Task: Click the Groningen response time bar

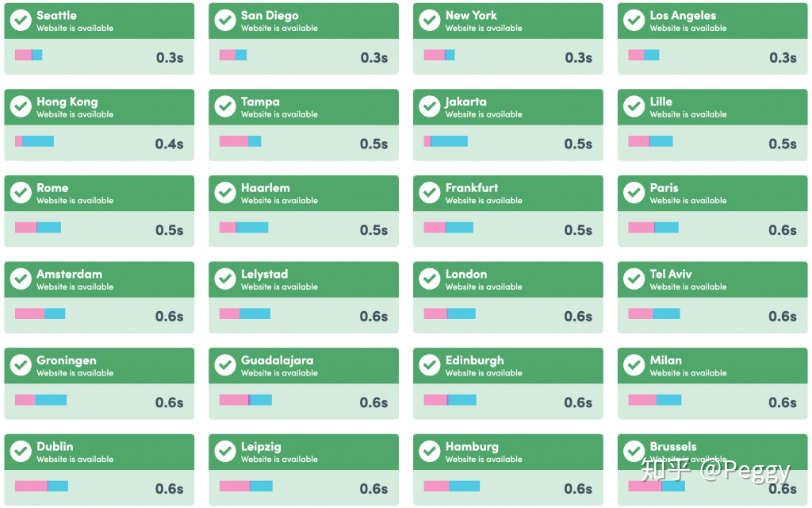Action: pyautogui.click(x=40, y=400)
